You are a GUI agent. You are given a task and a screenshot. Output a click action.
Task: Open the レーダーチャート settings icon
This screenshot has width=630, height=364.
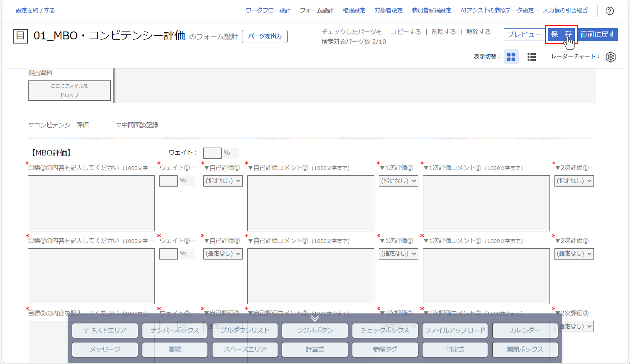pyautogui.click(x=611, y=57)
